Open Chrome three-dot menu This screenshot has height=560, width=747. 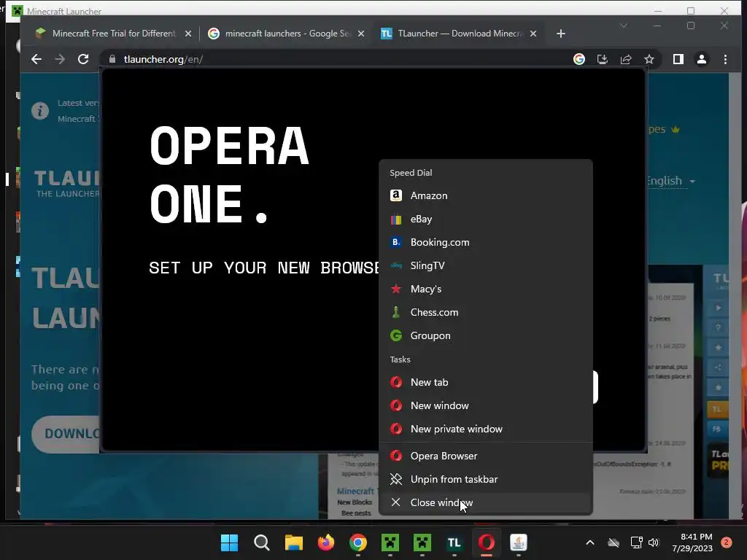pos(726,59)
